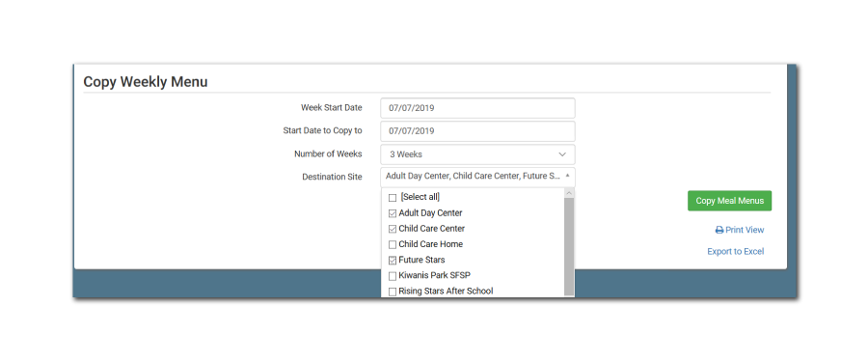The height and width of the screenshot is (362, 868).
Task: Uncheck the Child Care Center checkbox
Action: pos(393,229)
